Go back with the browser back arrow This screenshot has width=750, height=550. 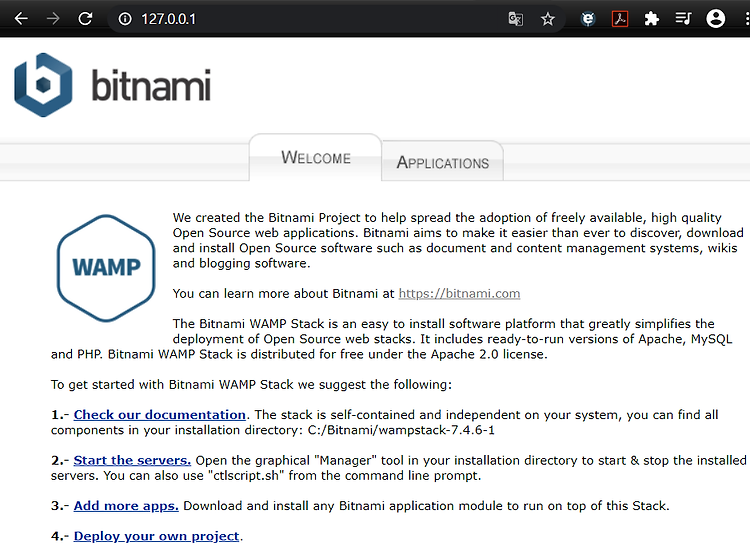(x=21, y=19)
